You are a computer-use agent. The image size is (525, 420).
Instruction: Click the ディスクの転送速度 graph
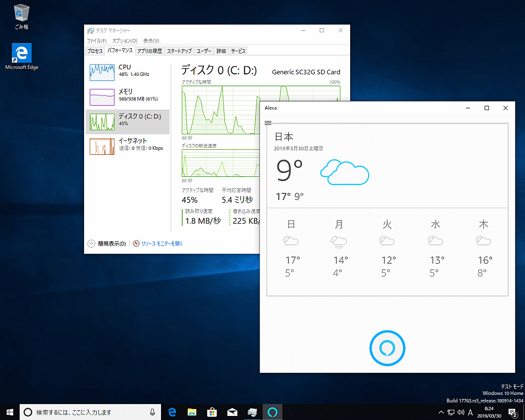[221, 163]
